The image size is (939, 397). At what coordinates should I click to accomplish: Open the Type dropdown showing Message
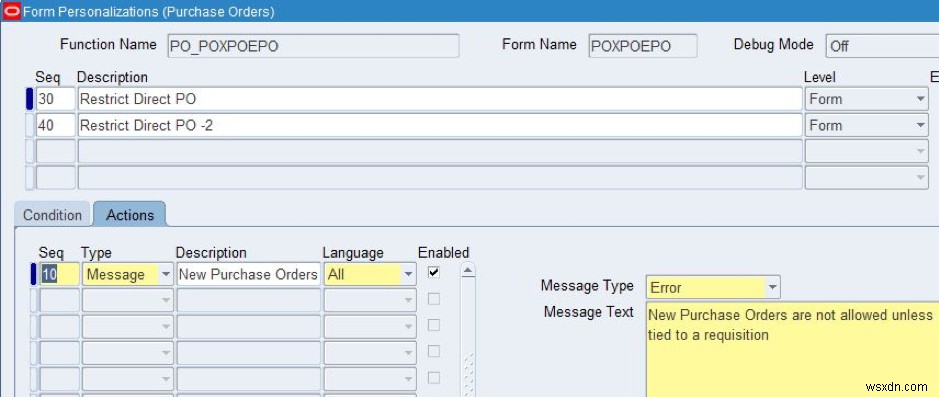[x=166, y=275]
